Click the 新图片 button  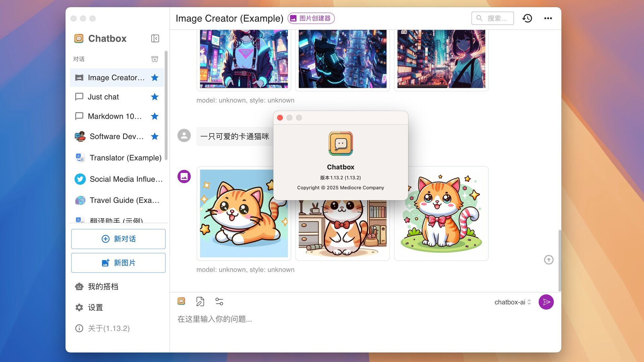pyautogui.click(x=118, y=263)
